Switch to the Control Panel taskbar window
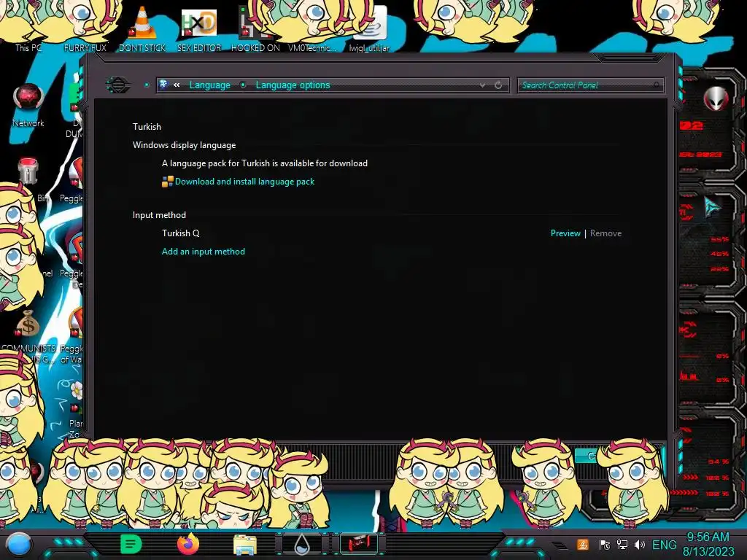 click(359, 544)
